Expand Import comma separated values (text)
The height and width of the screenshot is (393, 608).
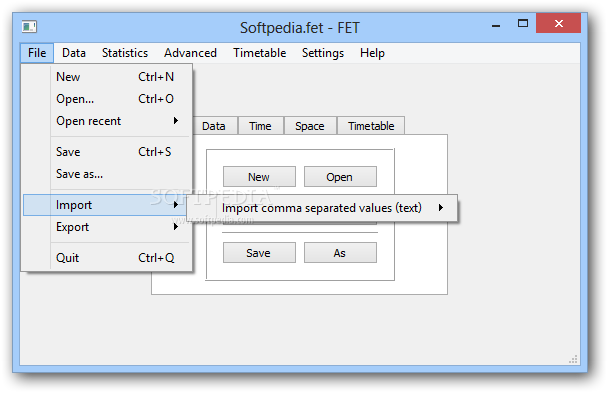tap(322, 208)
